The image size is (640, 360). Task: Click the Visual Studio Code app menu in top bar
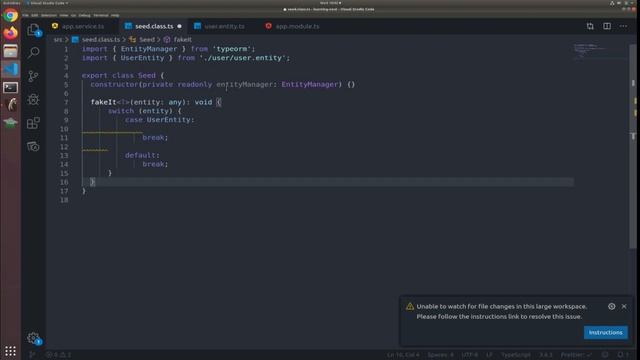coord(47,3)
